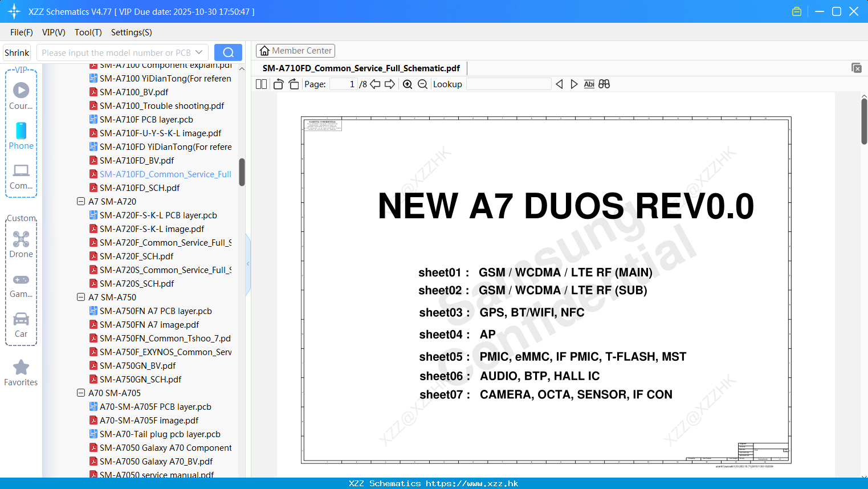Collapse the A7 SM-A750 tree group

coord(81,297)
